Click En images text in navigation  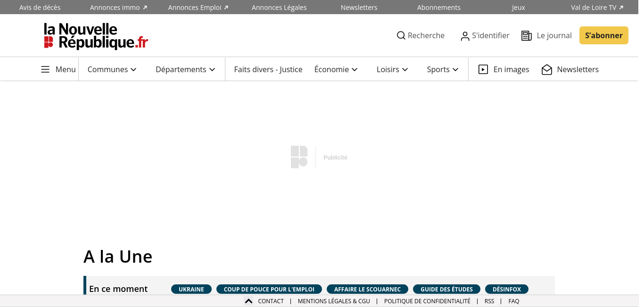point(512,69)
